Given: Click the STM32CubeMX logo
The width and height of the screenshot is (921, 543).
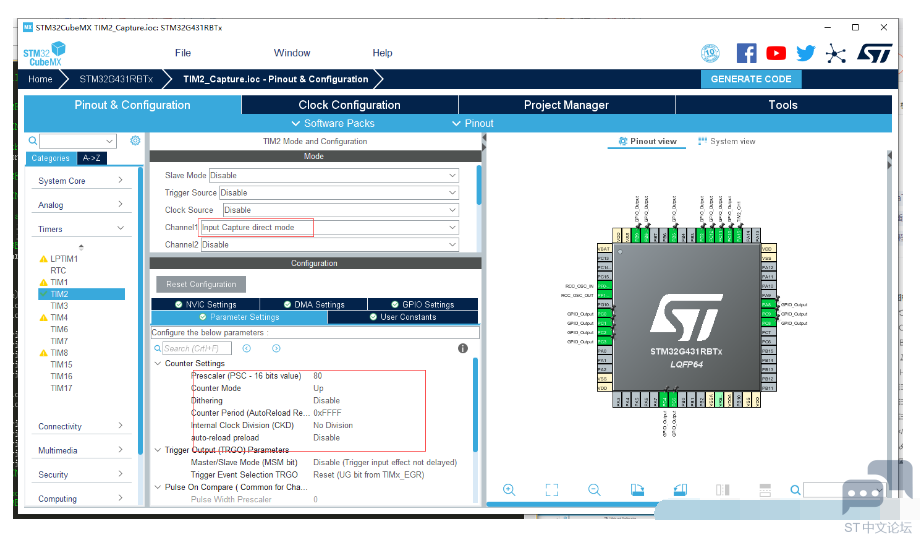Looking at the screenshot, I should [44, 54].
